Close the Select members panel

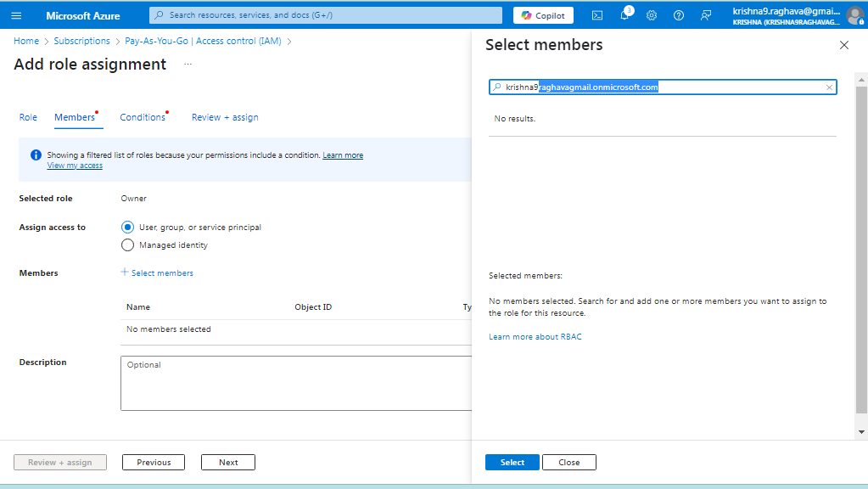click(x=844, y=45)
